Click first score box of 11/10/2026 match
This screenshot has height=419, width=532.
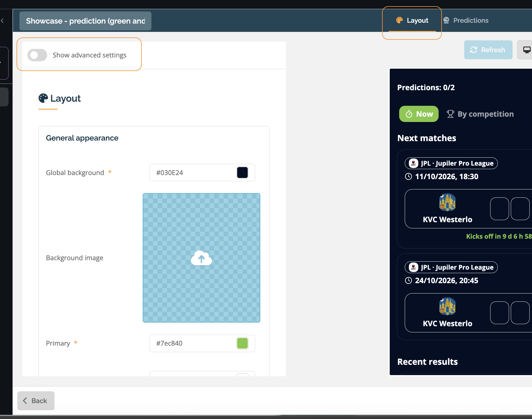point(500,209)
